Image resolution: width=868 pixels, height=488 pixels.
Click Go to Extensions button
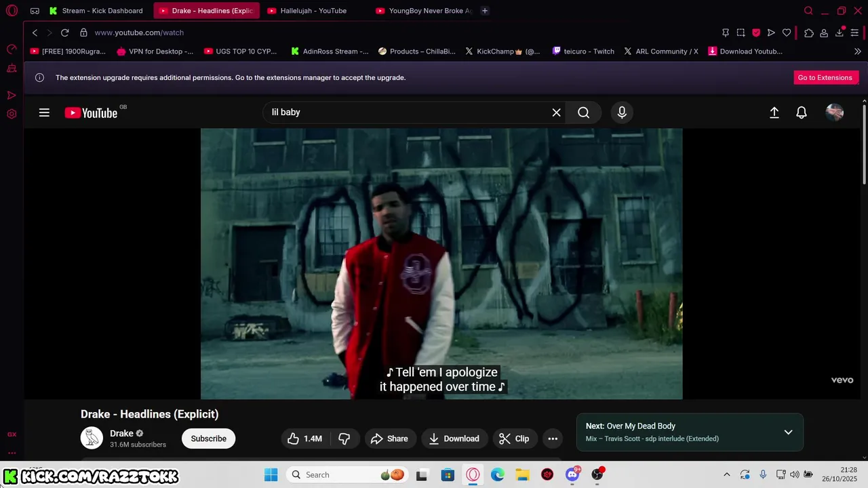click(x=825, y=77)
